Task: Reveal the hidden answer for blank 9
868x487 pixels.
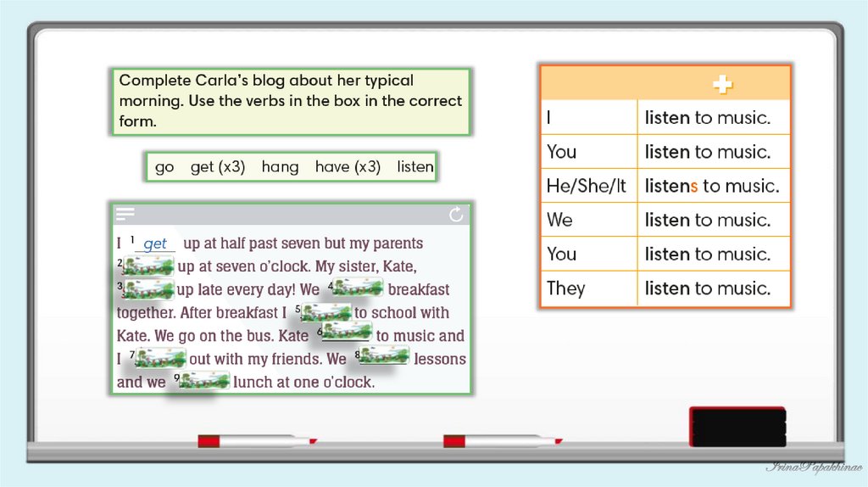Action: click(204, 380)
